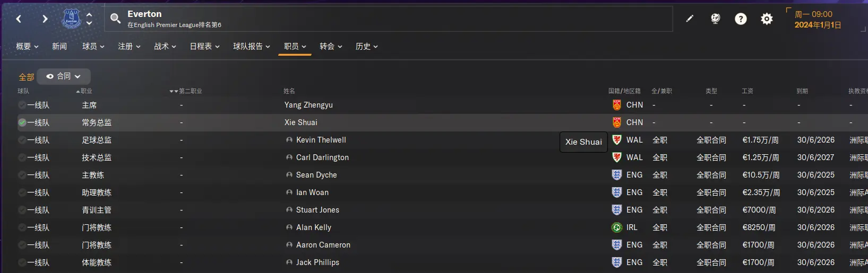Sort by the 职业 column header
Screen dimensions: 868x273
coord(86,91)
